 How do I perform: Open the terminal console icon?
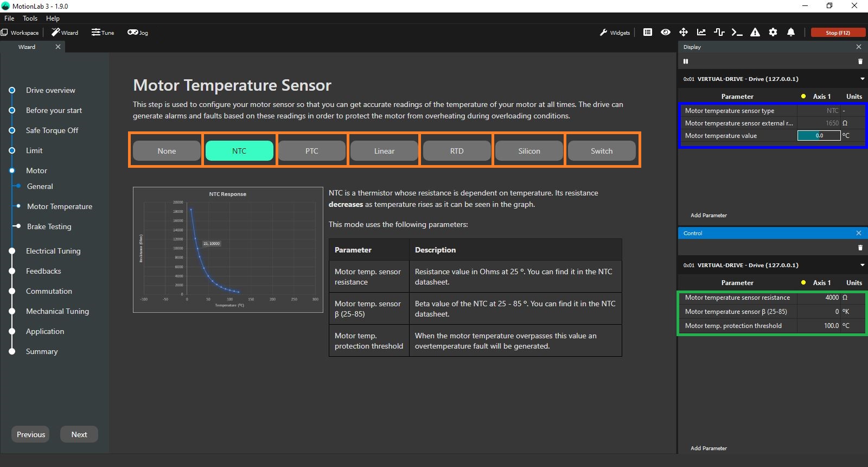(737, 33)
